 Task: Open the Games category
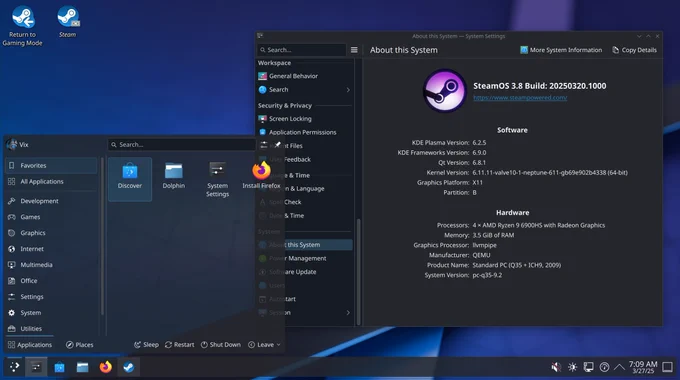pos(51,217)
